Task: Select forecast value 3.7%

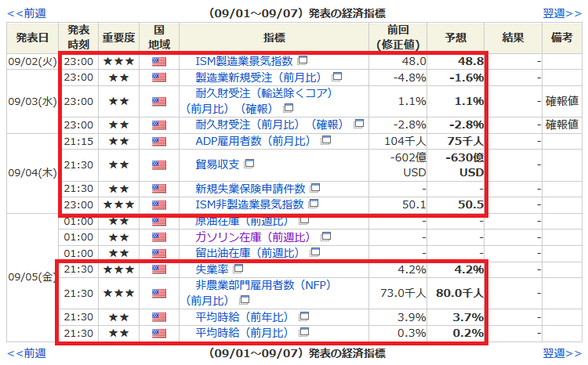Action: tap(468, 317)
